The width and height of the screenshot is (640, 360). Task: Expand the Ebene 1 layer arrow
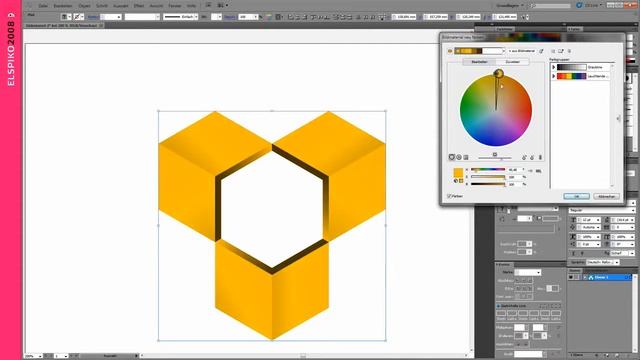pos(585,277)
